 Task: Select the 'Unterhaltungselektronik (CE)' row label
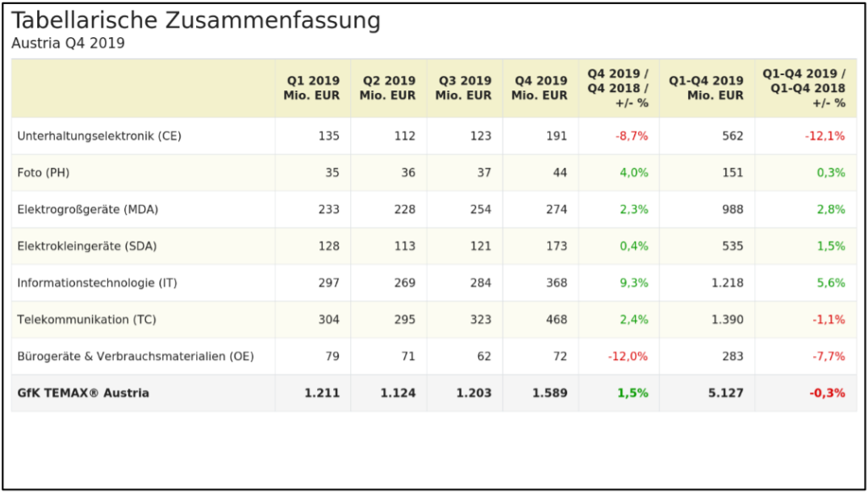pyautogui.click(x=99, y=136)
